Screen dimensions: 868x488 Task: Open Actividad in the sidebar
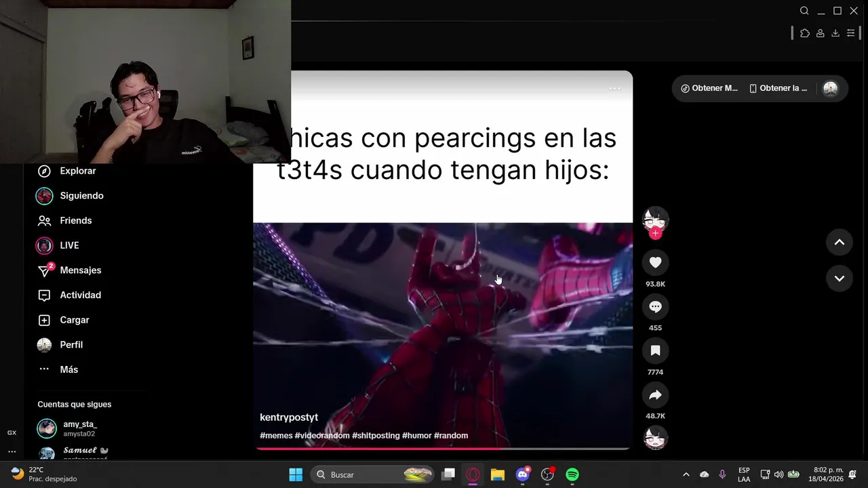pyautogui.click(x=69, y=295)
